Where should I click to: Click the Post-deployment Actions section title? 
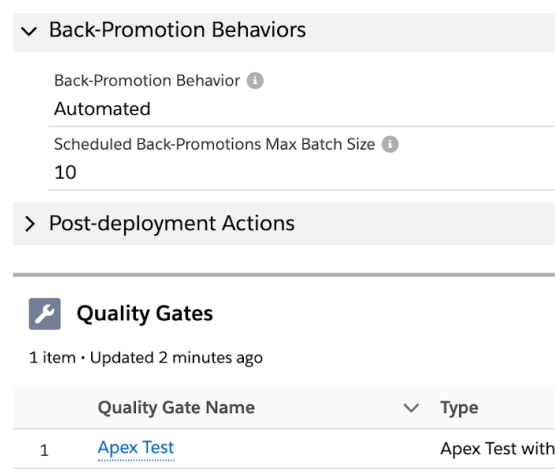(x=172, y=223)
